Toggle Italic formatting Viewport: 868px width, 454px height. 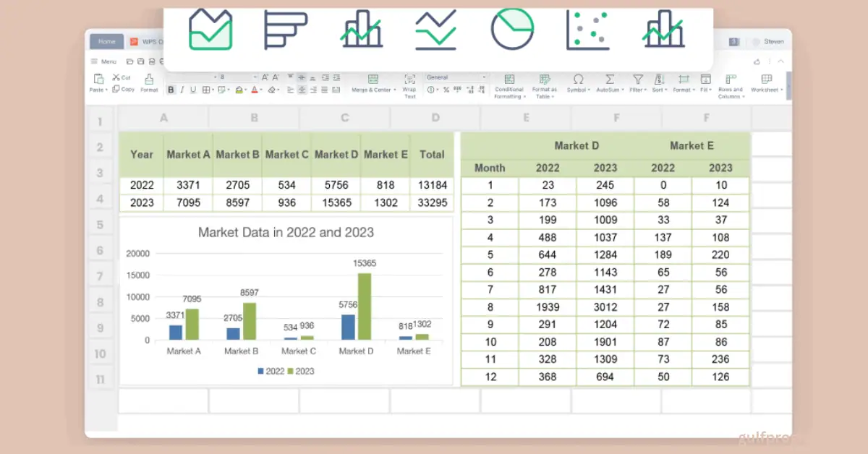pos(182,90)
